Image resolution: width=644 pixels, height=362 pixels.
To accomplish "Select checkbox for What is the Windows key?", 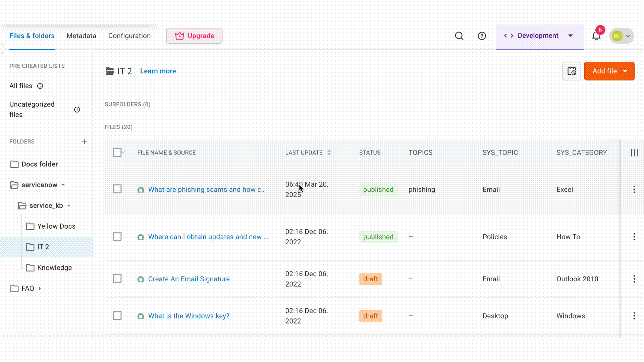I will (117, 315).
